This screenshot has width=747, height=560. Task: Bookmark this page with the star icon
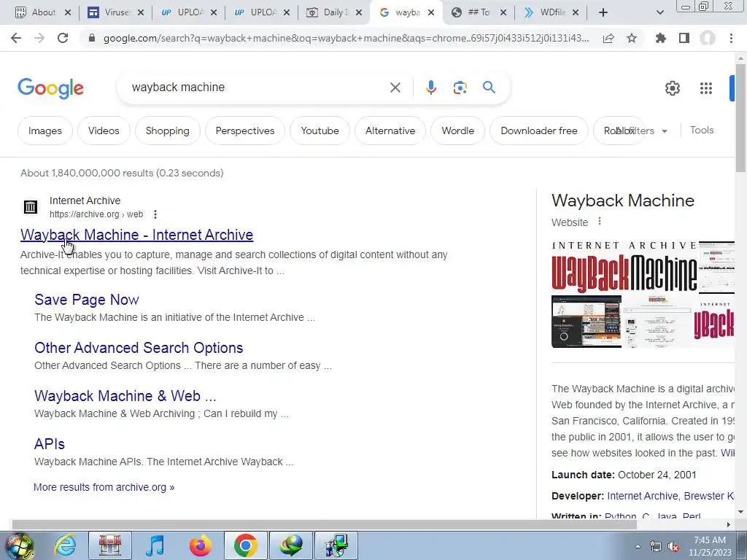(x=632, y=38)
